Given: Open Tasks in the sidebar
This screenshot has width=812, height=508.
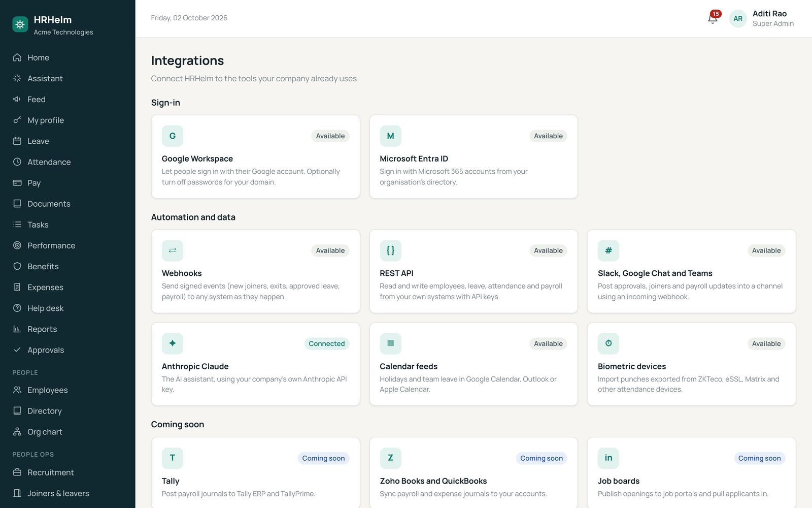Looking at the screenshot, I should tap(67, 224).
